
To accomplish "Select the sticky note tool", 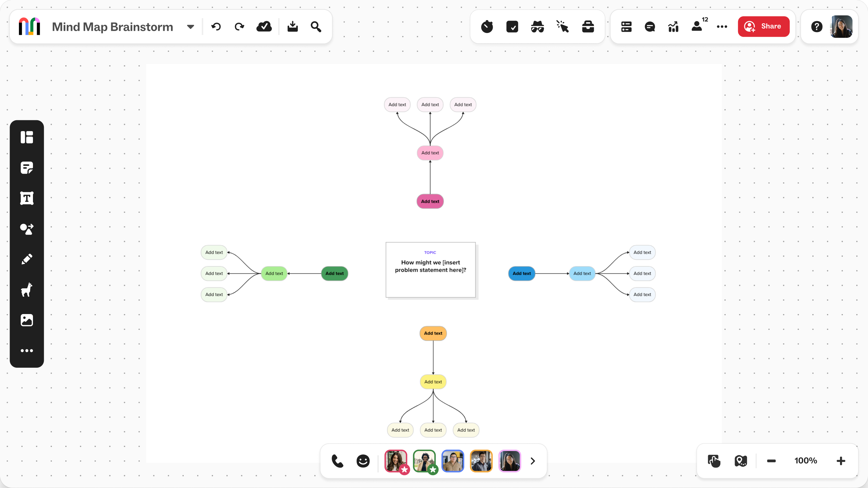I will coord(27,167).
